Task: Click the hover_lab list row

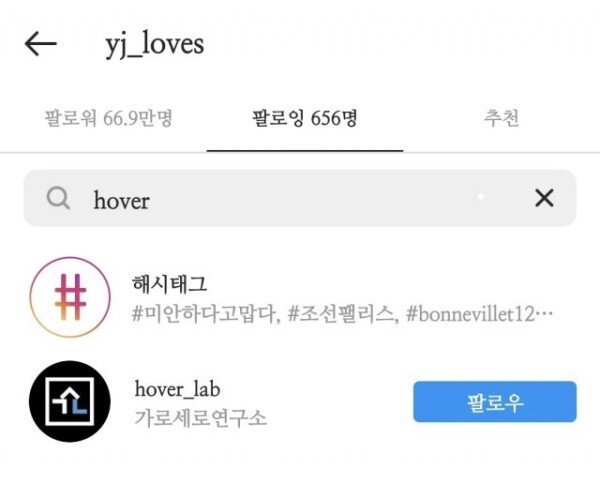Action: coord(300,402)
